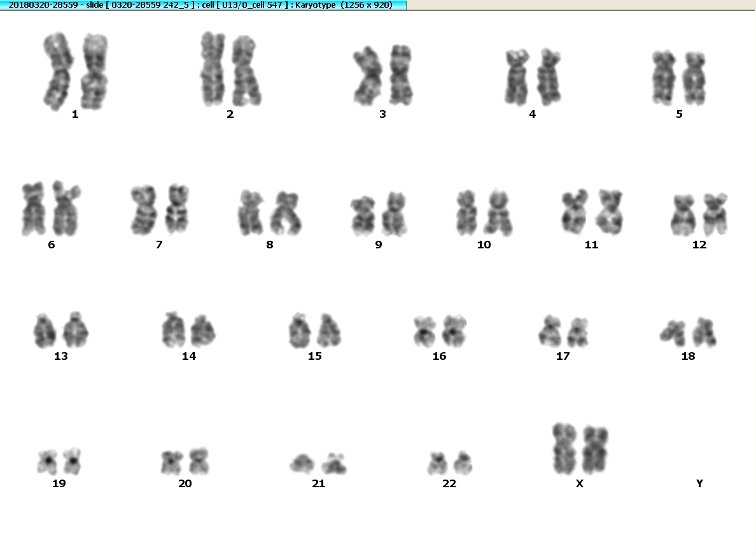Image resolution: width=756 pixels, height=556 pixels.
Task: Click the label '21' in bottom row
Action: coord(319,483)
